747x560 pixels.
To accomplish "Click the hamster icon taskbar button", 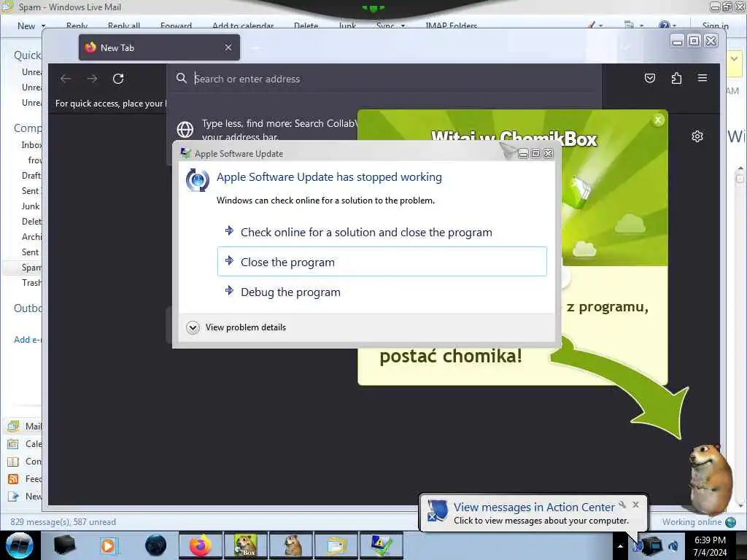I will tap(292, 545).
